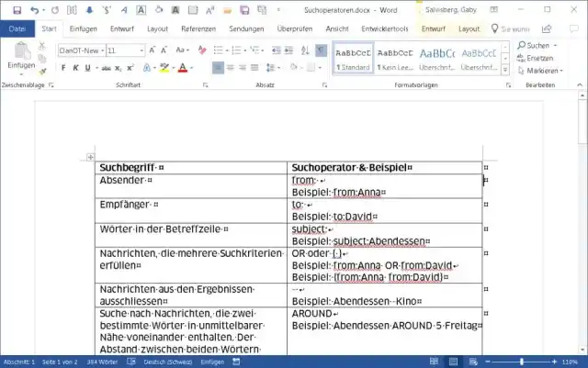The image size is (588, 368).
Task: Open the font size dropdown
Action: [x=141, y=50]
